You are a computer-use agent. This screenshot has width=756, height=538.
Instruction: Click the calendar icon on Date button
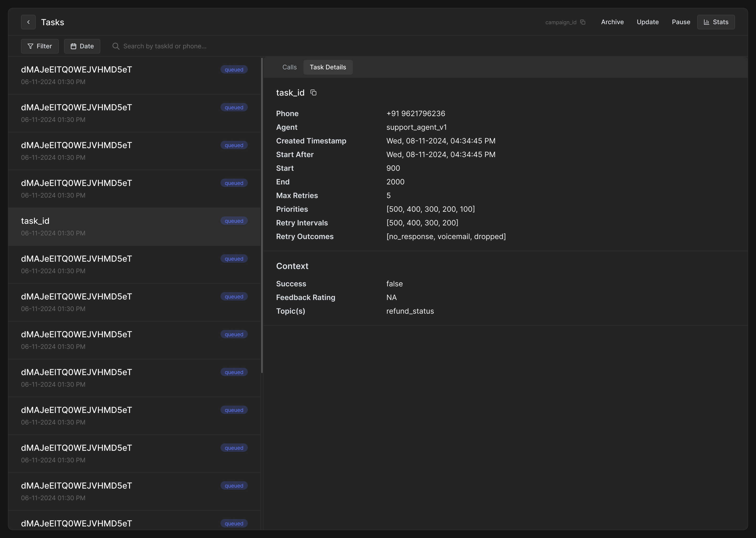73,46
